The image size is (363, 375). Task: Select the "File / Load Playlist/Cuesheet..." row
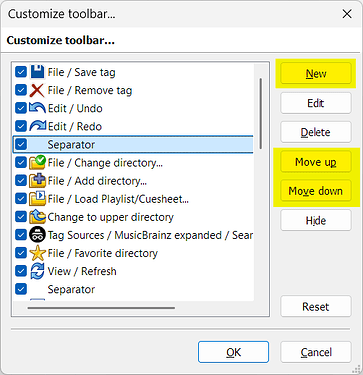(x=133, y=198)
